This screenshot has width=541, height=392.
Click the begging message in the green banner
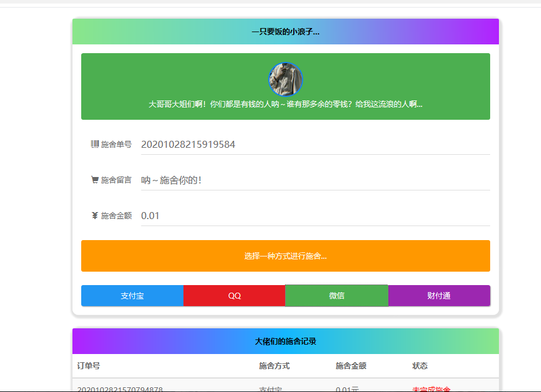pyautogui.click(x=285, y=104)
